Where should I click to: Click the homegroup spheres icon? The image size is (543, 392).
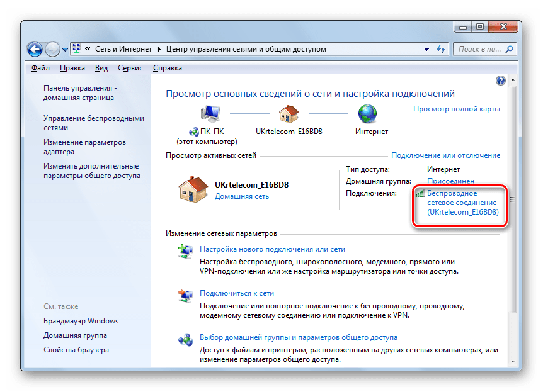[x=185, y=340]
